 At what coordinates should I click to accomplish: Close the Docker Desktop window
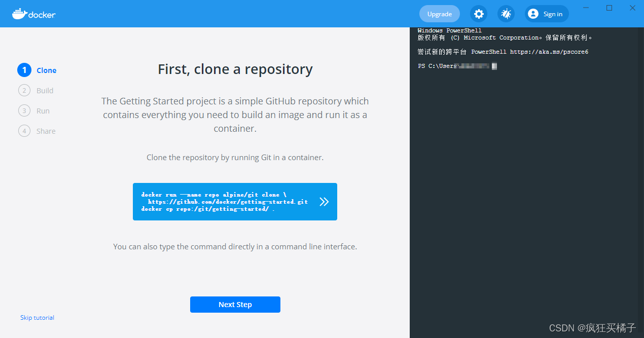tap(633, 8)
